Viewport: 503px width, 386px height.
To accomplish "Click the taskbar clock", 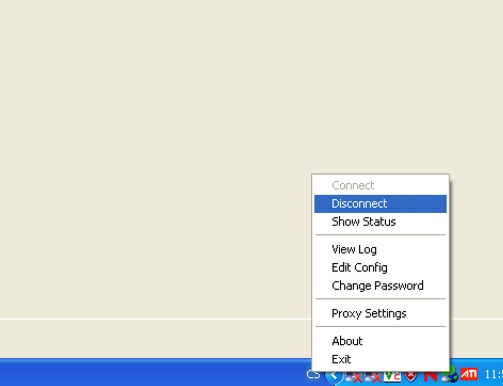I will point(494,375).
